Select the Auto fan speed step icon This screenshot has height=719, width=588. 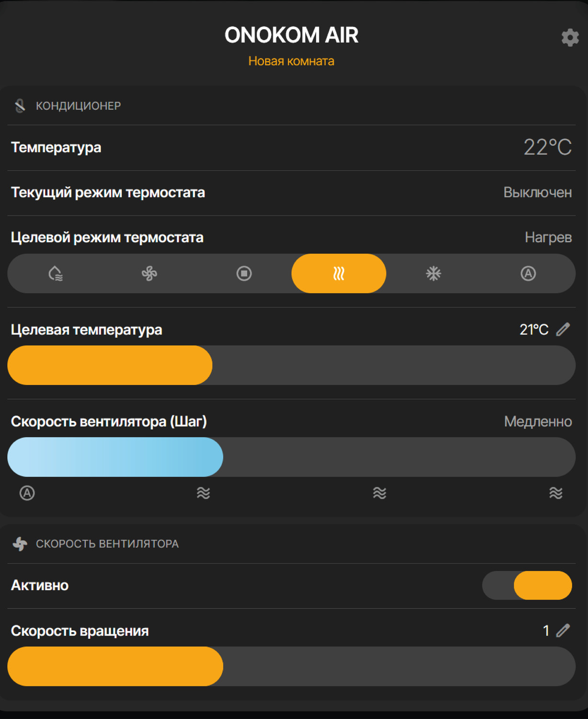[x=27, y=492]
